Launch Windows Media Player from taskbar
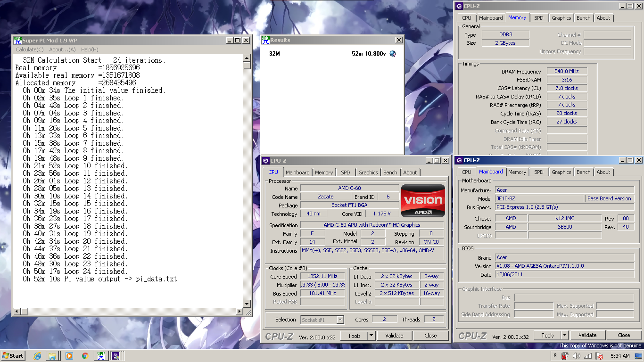644x362 pixels. [69, 356]
